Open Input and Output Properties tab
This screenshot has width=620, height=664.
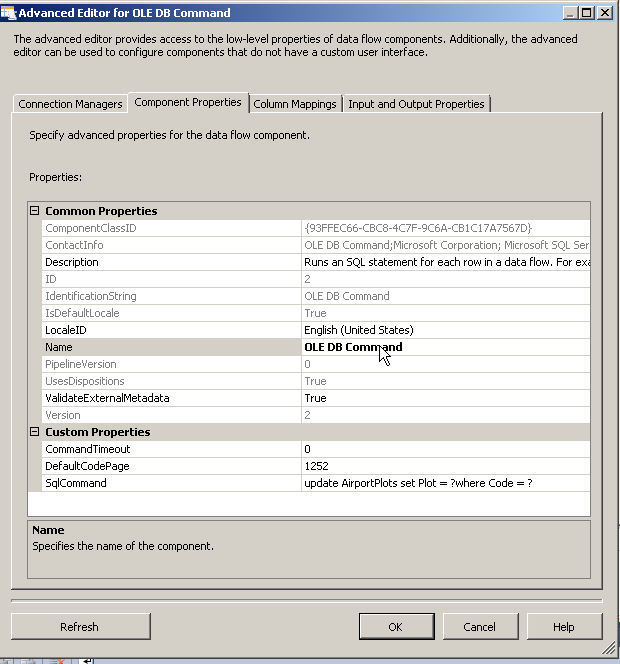pyautogui.click(x=416, y=104)
